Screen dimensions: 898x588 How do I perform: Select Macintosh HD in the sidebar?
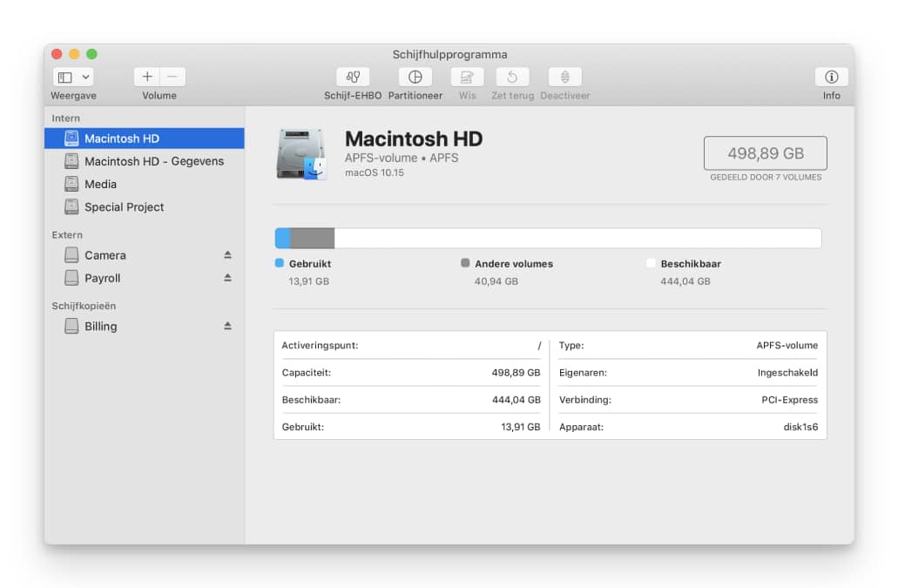145,139
